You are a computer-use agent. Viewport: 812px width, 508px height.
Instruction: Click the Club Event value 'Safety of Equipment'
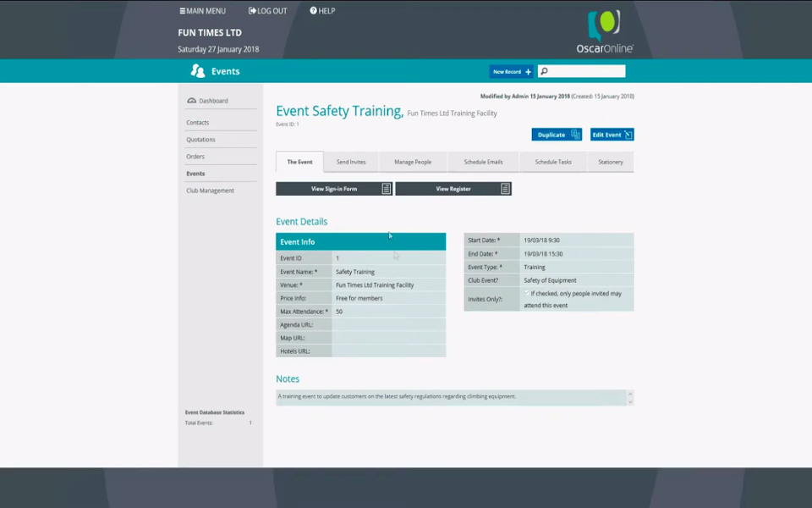tap(550, 280)
